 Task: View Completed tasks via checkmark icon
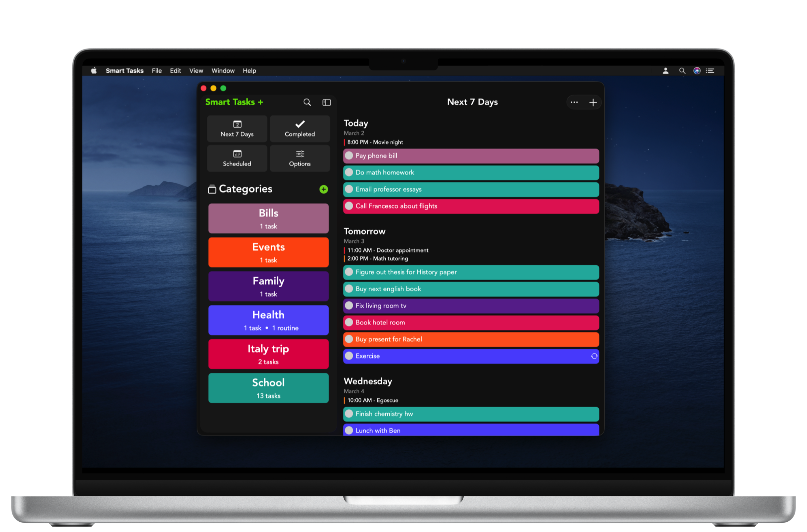click(299, 129)
